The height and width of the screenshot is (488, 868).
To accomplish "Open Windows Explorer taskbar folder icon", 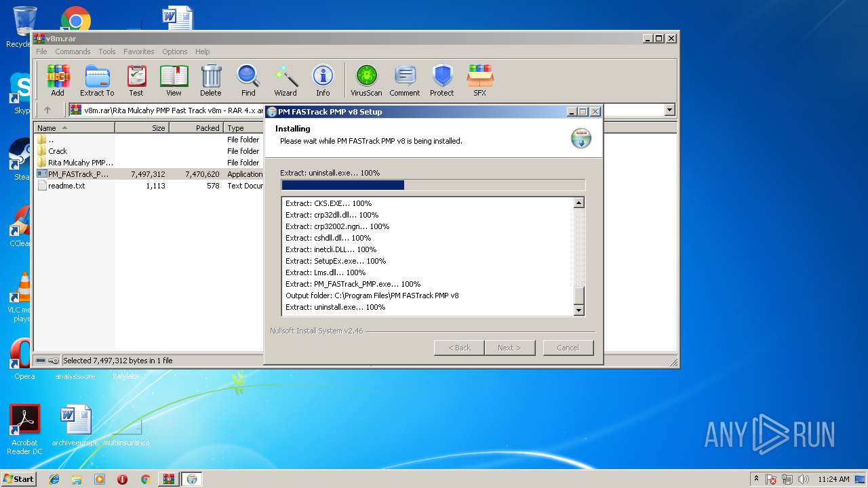I will [x=77, y=479].
